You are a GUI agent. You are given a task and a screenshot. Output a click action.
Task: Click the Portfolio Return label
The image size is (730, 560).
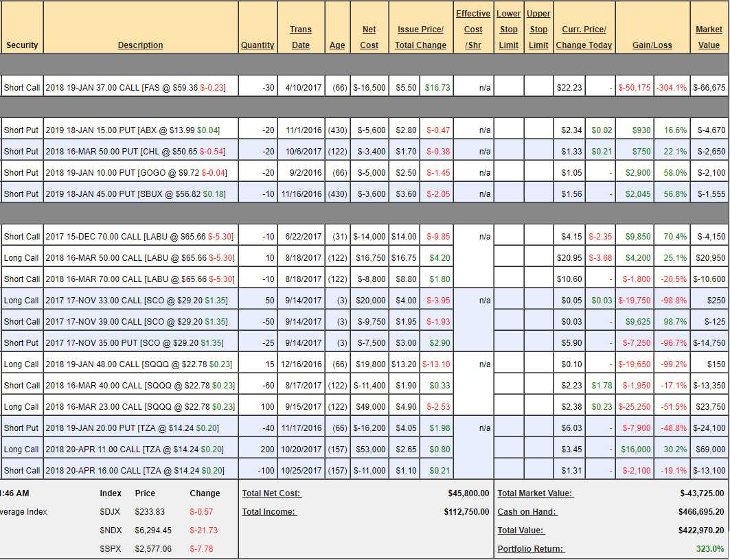(530, 549)
